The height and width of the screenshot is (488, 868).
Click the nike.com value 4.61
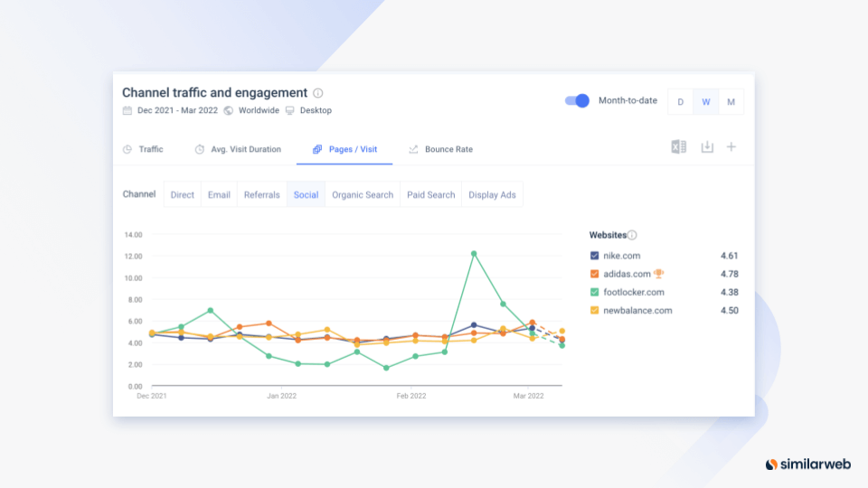pyautogui.click(x=729, y=256)
